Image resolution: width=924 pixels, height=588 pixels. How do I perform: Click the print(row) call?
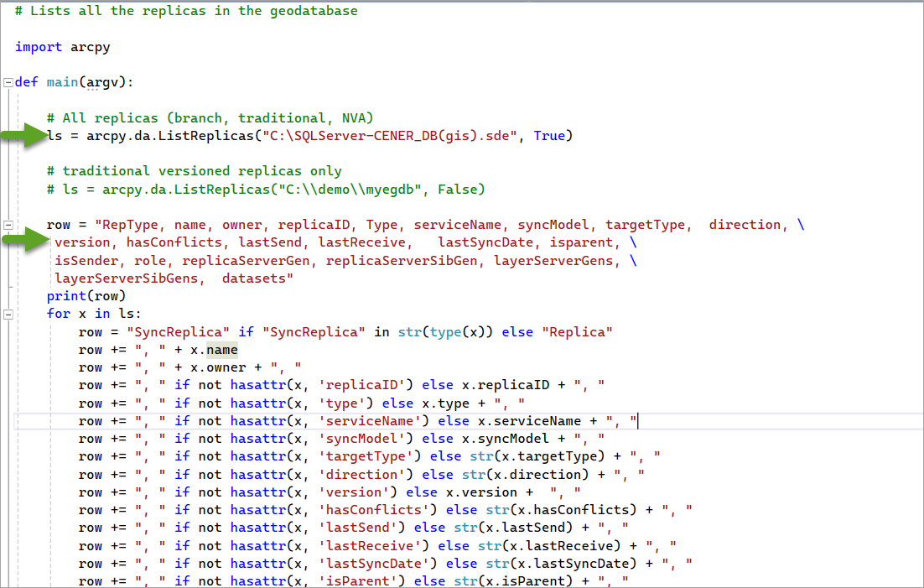click(82, 296)
